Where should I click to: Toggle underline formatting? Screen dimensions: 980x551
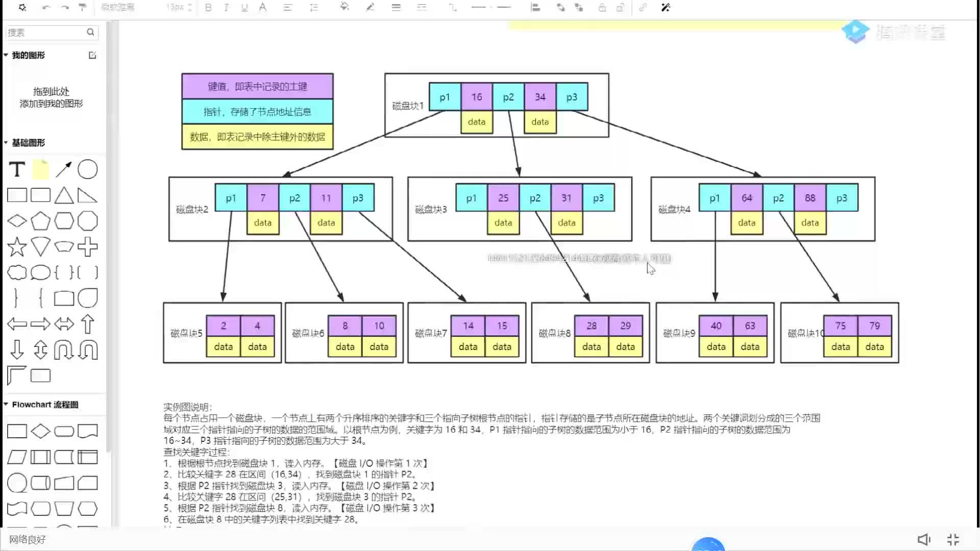(x=244, y=8)
